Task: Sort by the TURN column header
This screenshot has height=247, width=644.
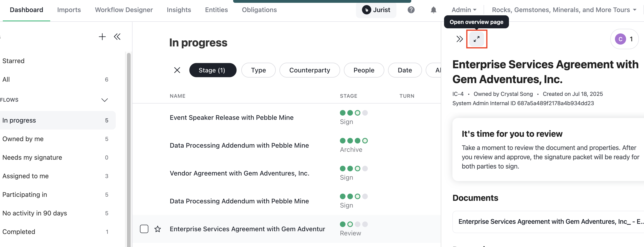Action: pyautogui.click(x=407, y=96)
